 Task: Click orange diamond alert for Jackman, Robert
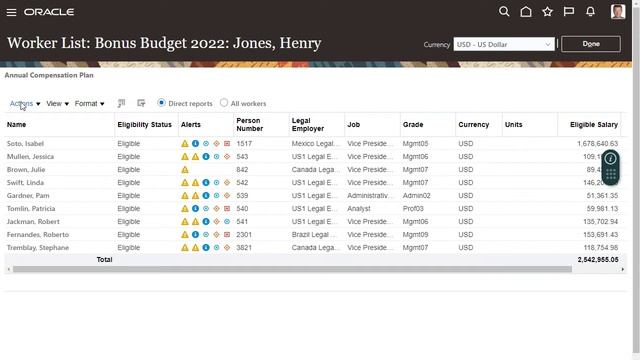point(217,222)
